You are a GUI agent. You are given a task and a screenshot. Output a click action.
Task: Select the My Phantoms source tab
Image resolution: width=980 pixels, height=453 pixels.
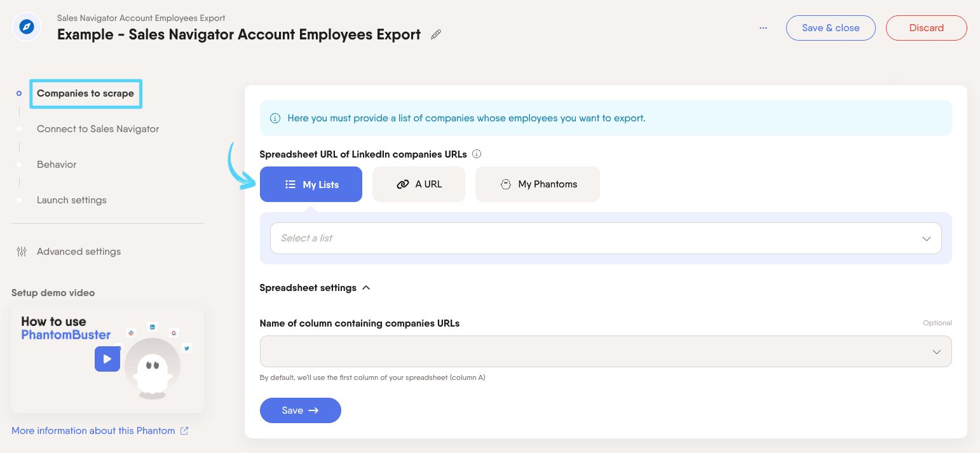click(x=538, y=184)
